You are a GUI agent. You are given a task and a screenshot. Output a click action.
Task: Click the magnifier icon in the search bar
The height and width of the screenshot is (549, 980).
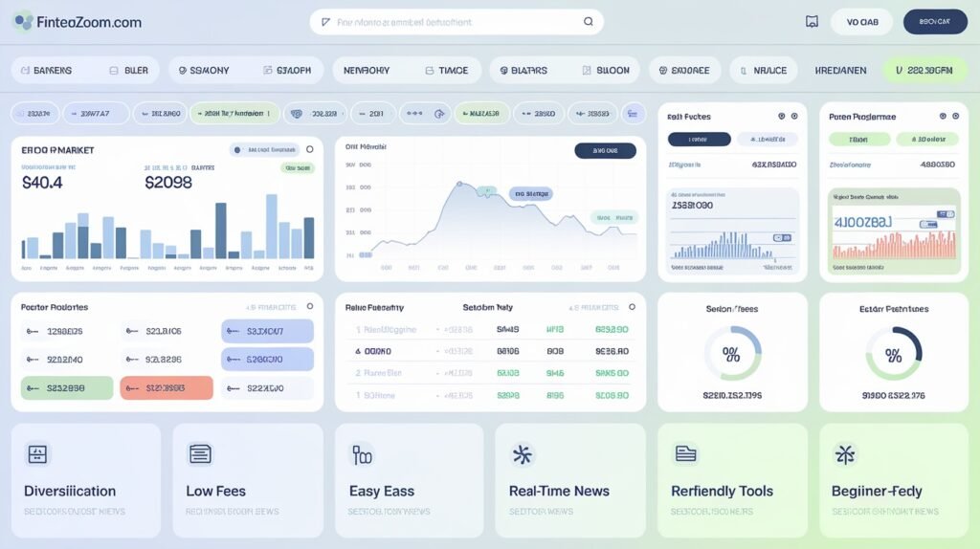(x=589, y=22)
